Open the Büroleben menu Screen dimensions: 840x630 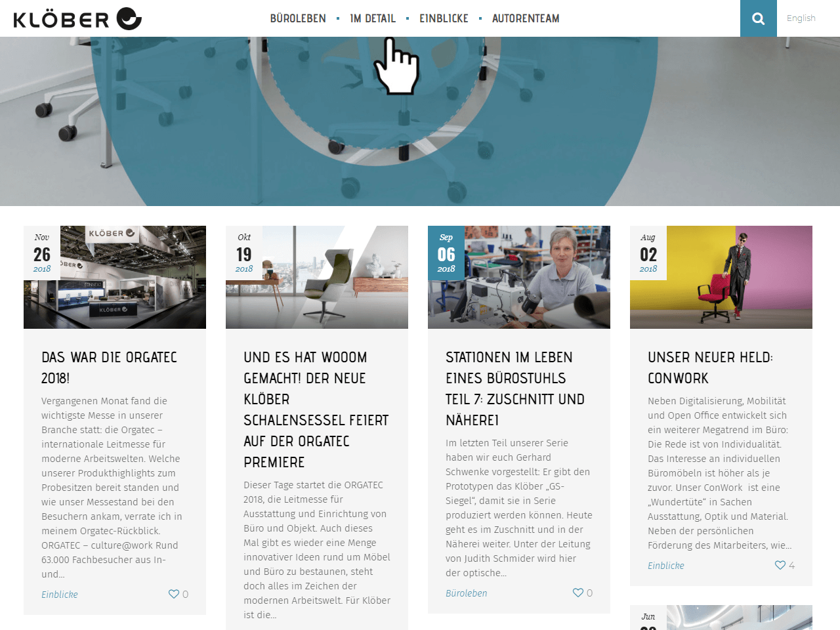pos(298,18)
